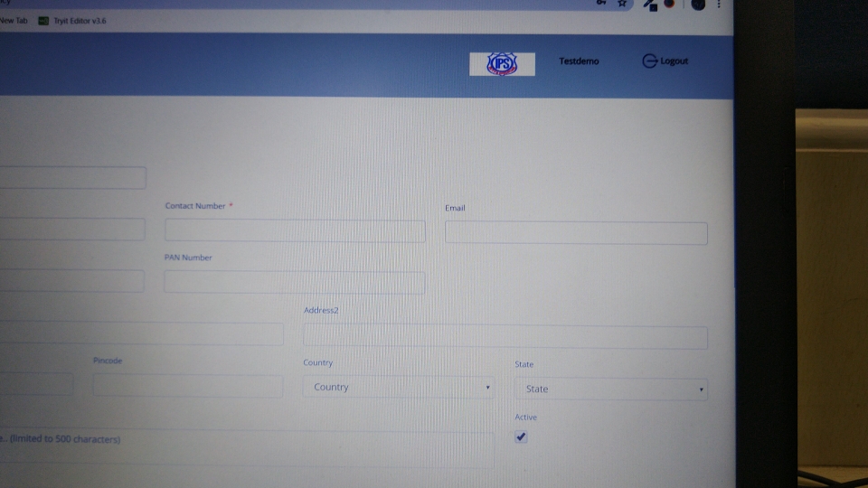Click the round orange extension icon
Screen dimensions: 868x488
click(x=670, y=5)
